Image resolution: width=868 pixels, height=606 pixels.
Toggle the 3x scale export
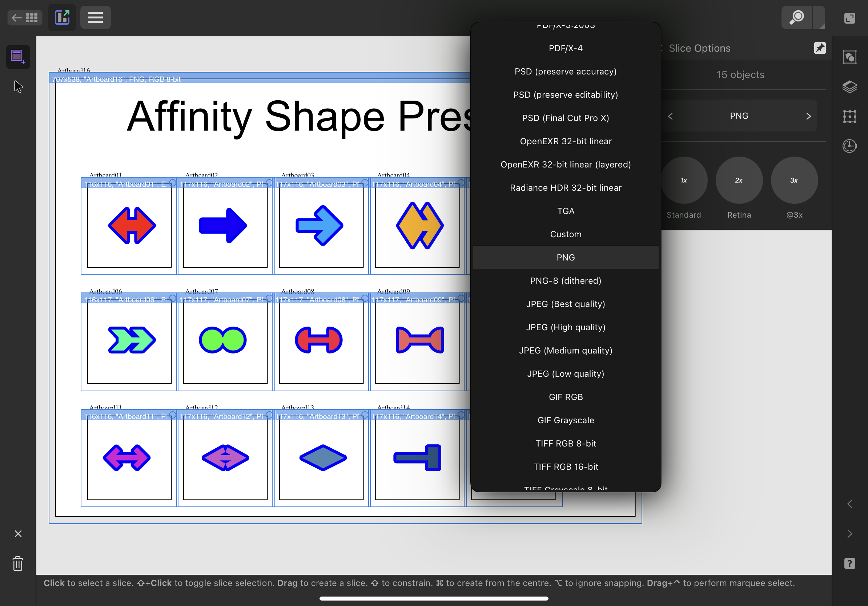point(794,180)
